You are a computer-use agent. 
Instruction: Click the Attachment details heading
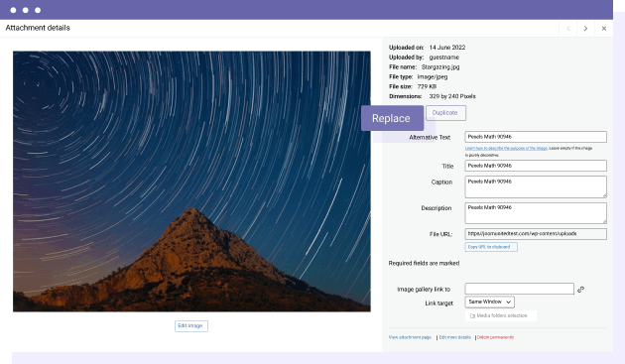[38, 28]
